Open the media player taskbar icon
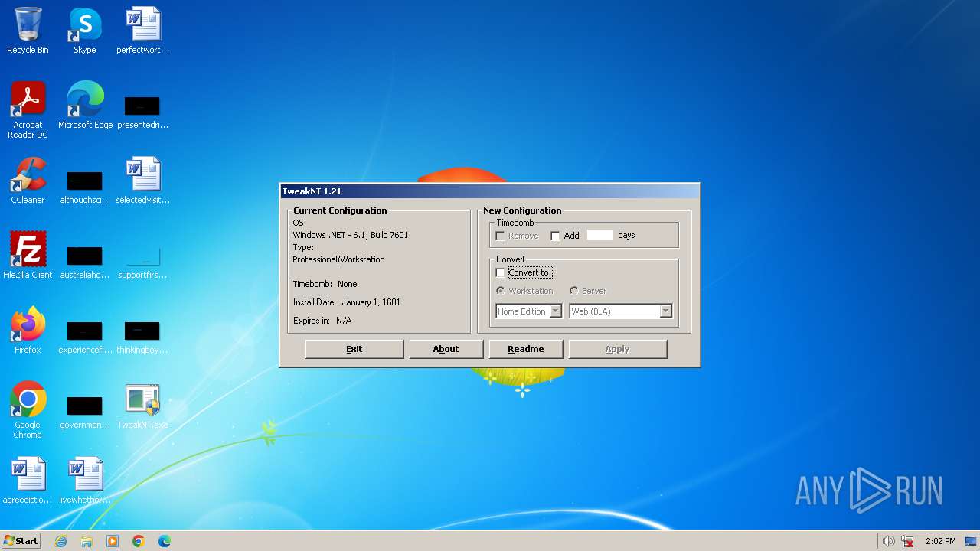This screenshot has width=980, height=551. click(x=113, y=541)
